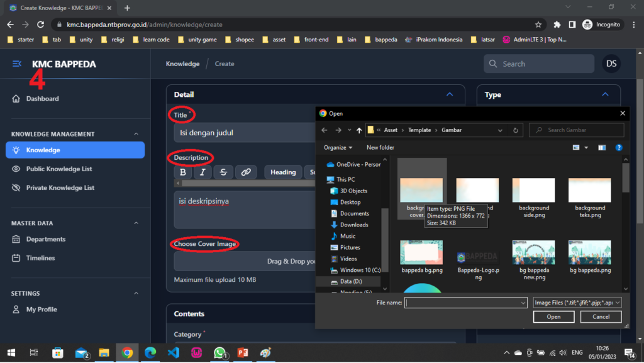Collapse the KMC BAPPEDA sidebar menu icon
644x363 pixels.
17,64
